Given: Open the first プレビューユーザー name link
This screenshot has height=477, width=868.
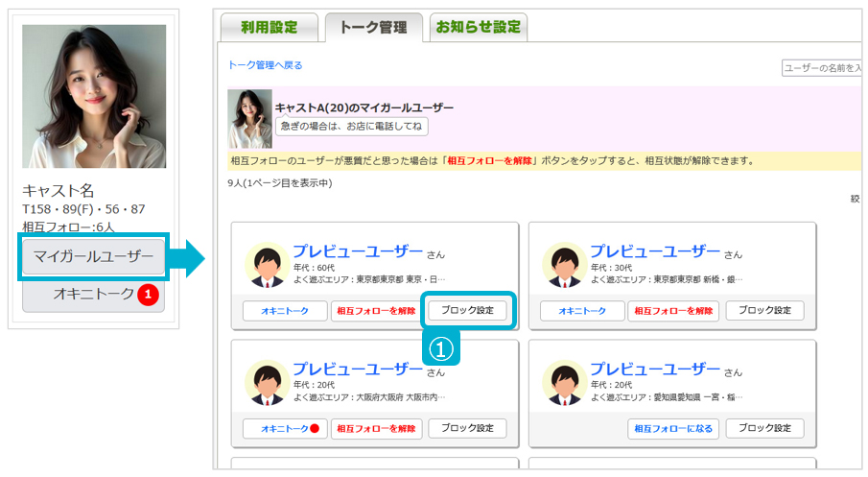Looking at the screenshot, I should pyautogui.click(x=357, y=251).
